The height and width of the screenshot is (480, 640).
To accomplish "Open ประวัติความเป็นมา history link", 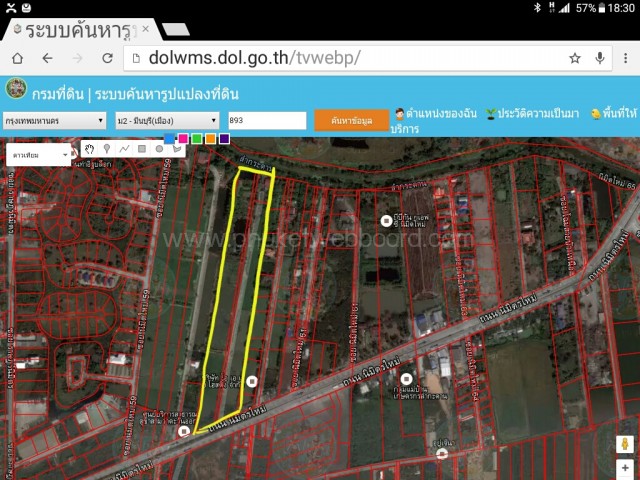I will 533,113.
